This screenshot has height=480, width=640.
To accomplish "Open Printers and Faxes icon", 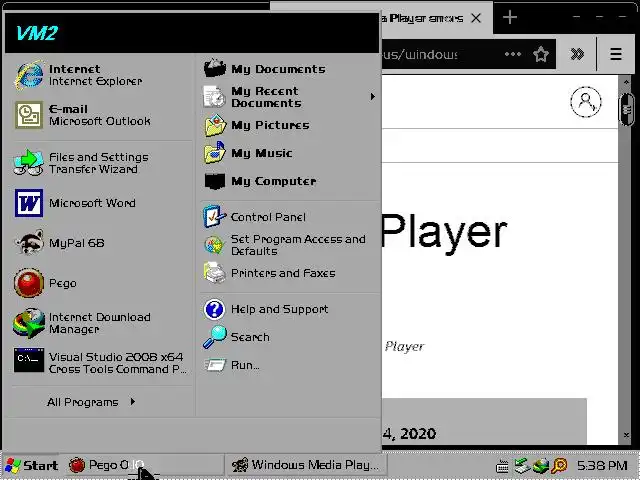I will (214, 273).
